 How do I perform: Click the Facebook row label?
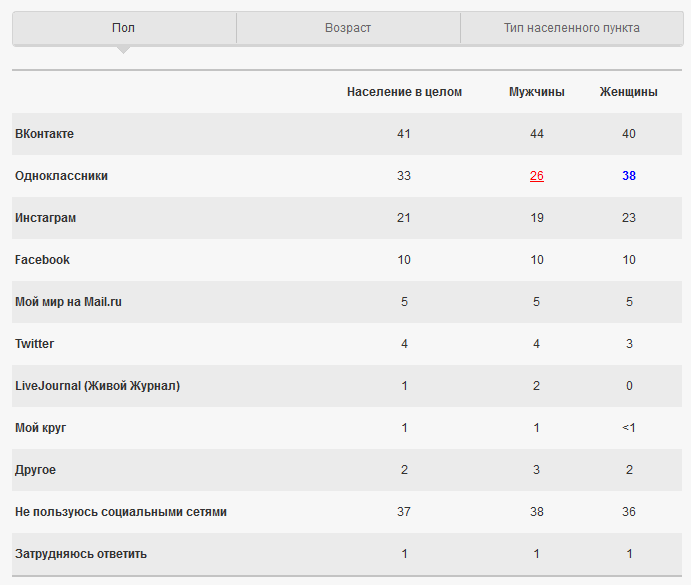tap(42, 260)
